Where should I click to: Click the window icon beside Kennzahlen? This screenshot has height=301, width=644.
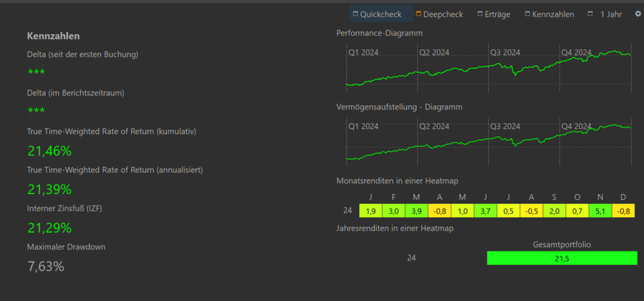point(527,14)
